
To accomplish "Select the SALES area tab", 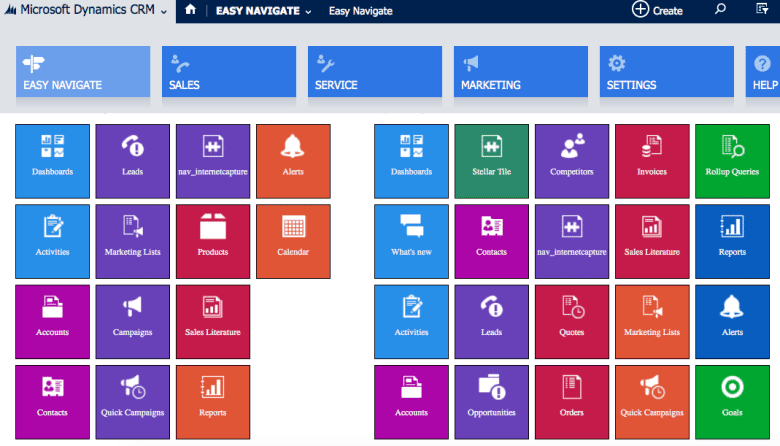I will 229,72.
